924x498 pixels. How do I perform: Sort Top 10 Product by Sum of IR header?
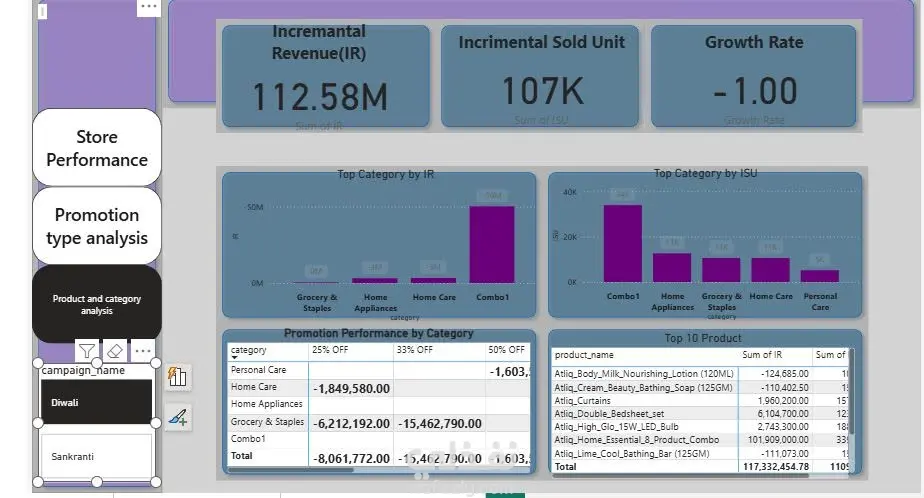762,355
